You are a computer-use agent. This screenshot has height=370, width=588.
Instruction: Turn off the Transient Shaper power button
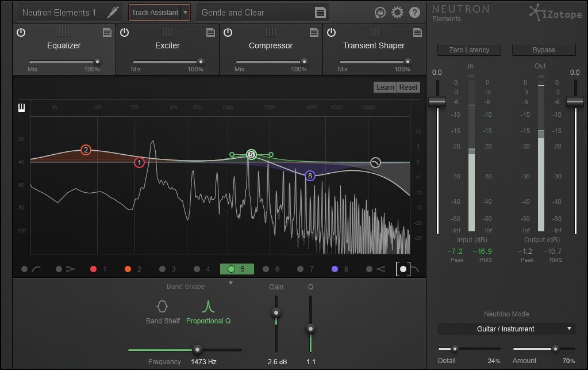(x=331, y=33)
